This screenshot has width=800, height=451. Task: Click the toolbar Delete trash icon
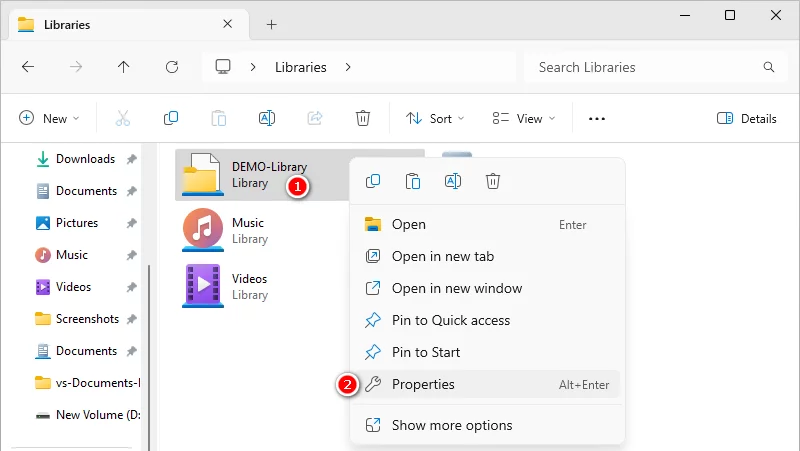point(363,118)
